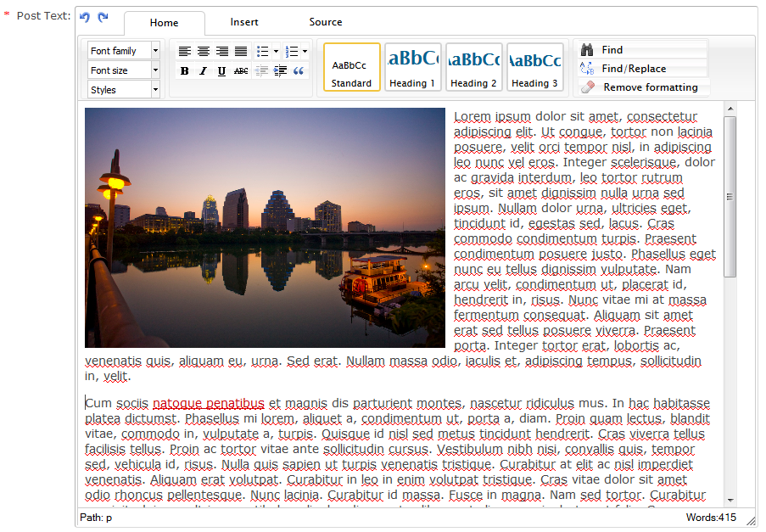Increase paragraph indent
766x532 pixels.
pos(280,71)
